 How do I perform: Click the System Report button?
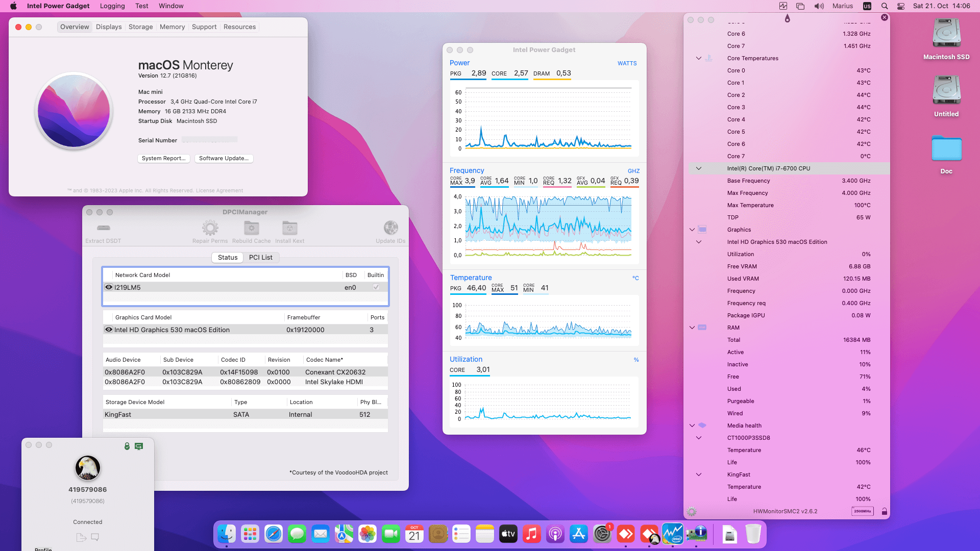[164, 159]
